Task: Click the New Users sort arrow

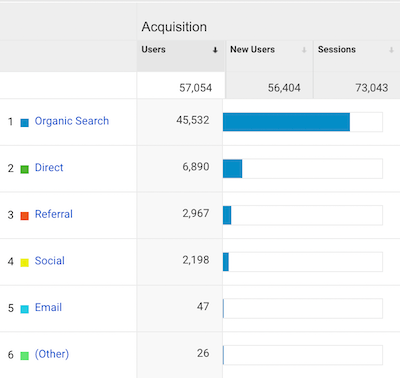Action: [x=304, y=50]
